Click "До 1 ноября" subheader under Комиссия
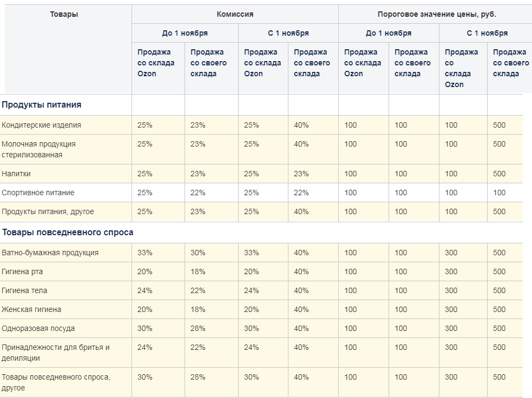 185,33
